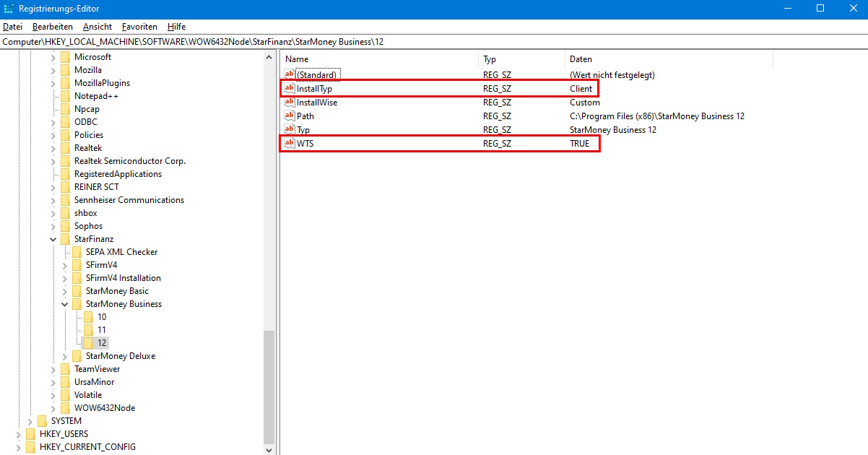Open the Bearbeiten menu
The height and width of the screenshot is (455, 868).
point(53,27)
